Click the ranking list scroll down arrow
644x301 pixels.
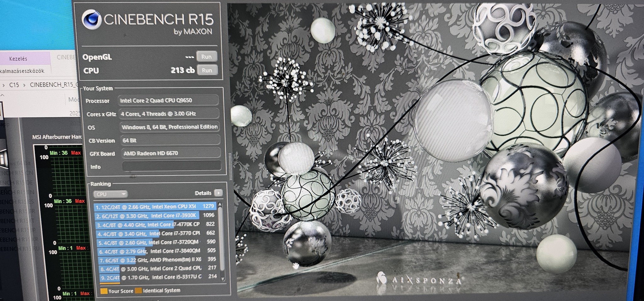point(223,279)
